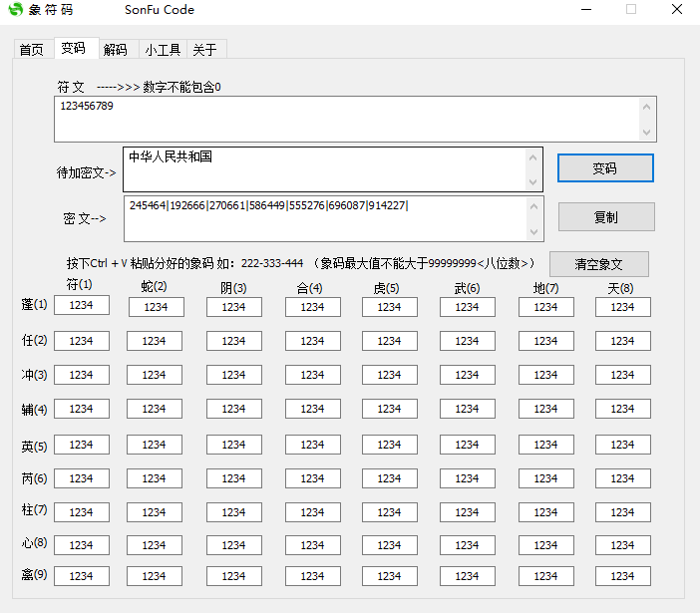Close the SonFu Code window
700x613 pixels.
pyautogui.click(x=677, y=9)
